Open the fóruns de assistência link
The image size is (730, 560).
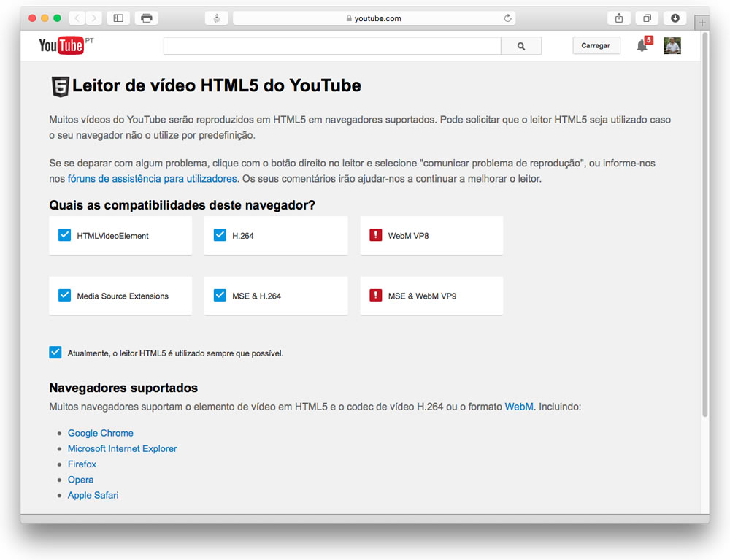coord(152,179)
